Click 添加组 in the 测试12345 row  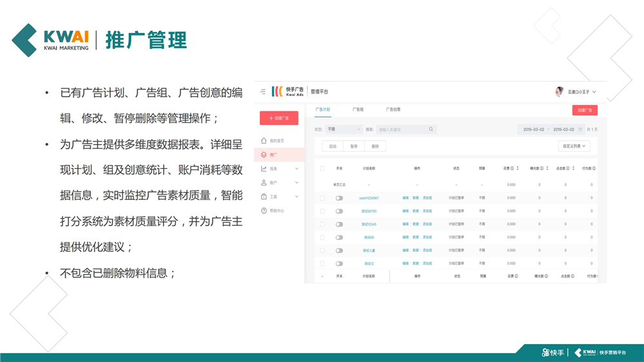(427, 224)
